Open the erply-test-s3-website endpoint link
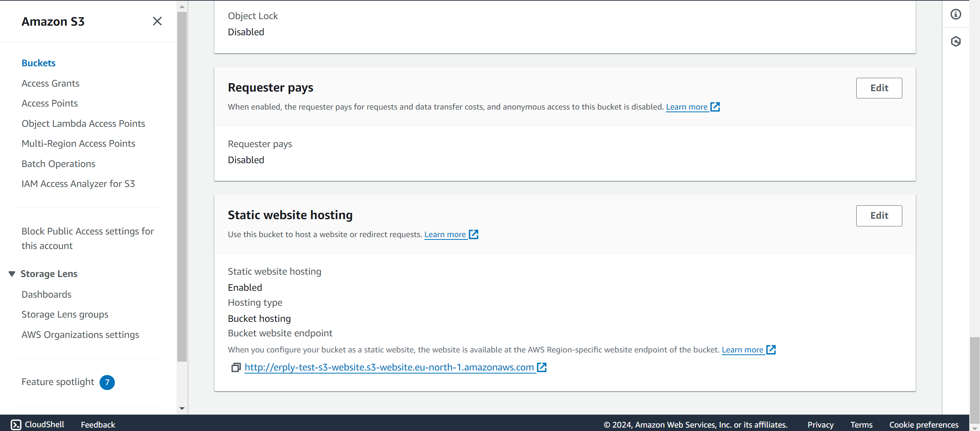Screen dimensions: 980x431 tap(389, 367)
